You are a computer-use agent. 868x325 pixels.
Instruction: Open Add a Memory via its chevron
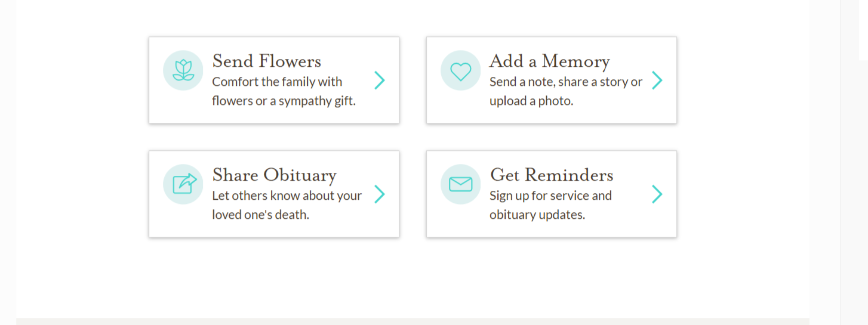[x=657, y=80]
